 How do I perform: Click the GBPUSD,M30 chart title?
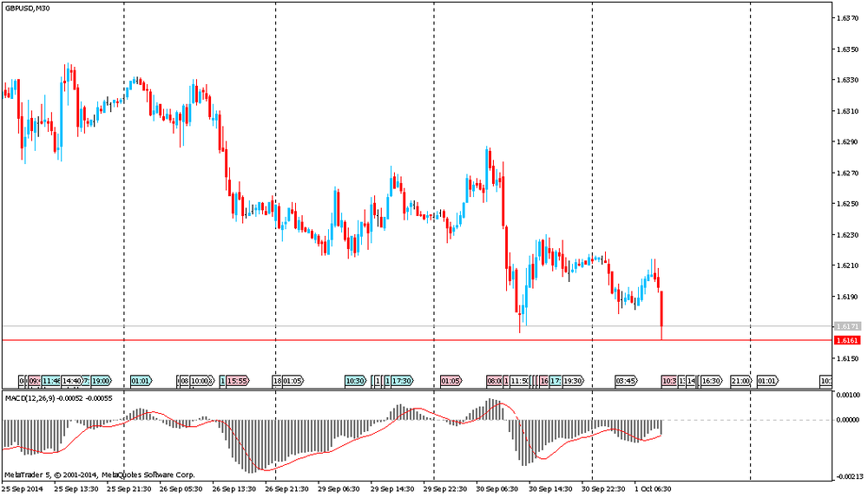(x=27, y=9)
